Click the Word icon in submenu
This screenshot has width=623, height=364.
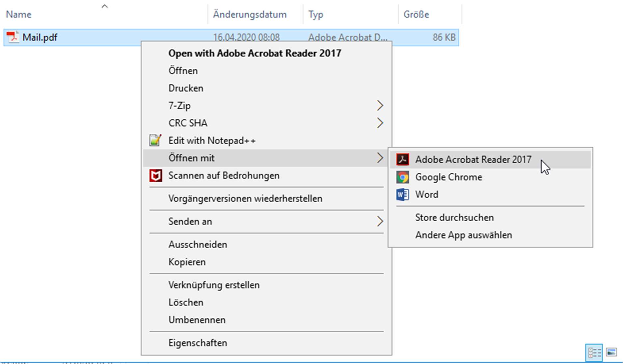coord(402,195)
